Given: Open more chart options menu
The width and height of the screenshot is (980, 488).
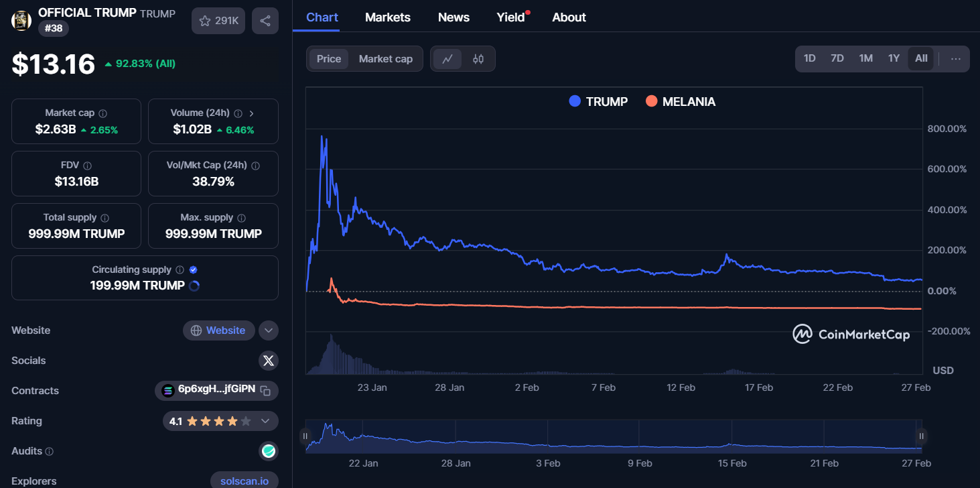Looking at the screenshot, I should point(956,58).
